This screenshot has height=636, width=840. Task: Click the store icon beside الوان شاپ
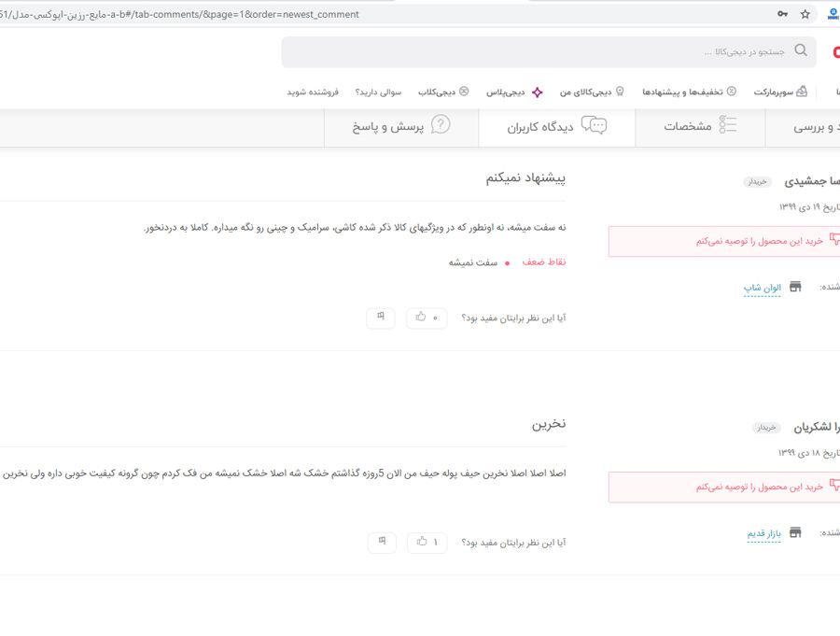point(795,287)
